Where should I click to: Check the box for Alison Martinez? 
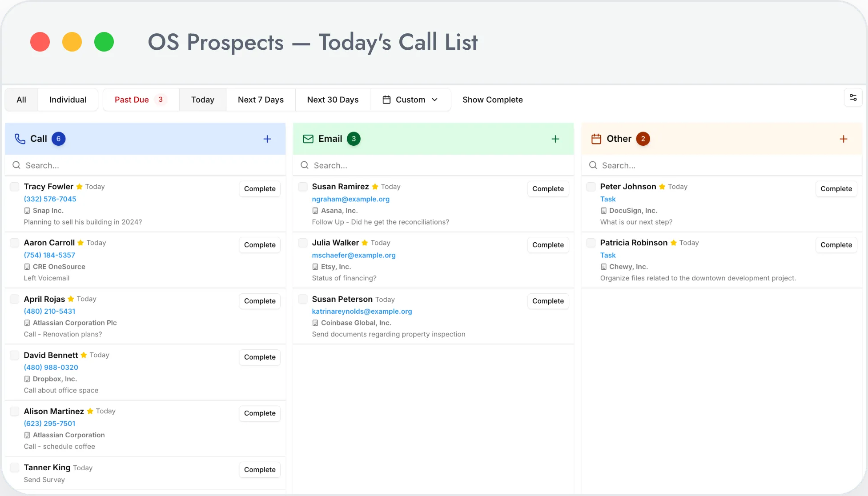[15, 411]
